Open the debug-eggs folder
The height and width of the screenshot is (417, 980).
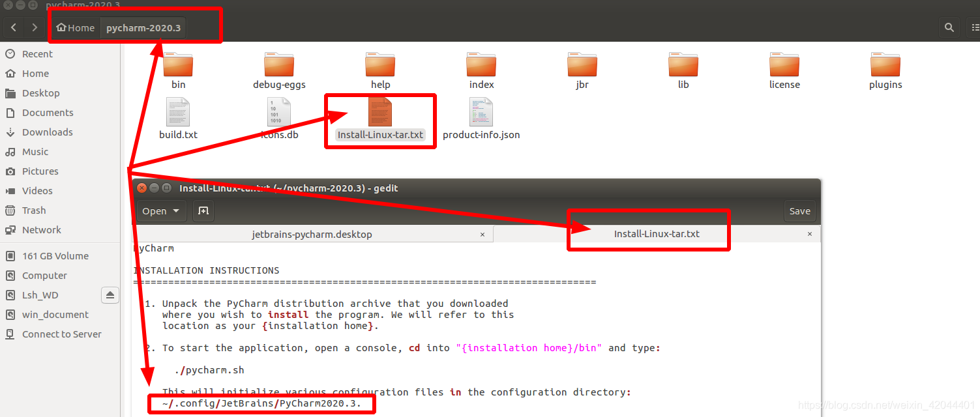[279, 65]
